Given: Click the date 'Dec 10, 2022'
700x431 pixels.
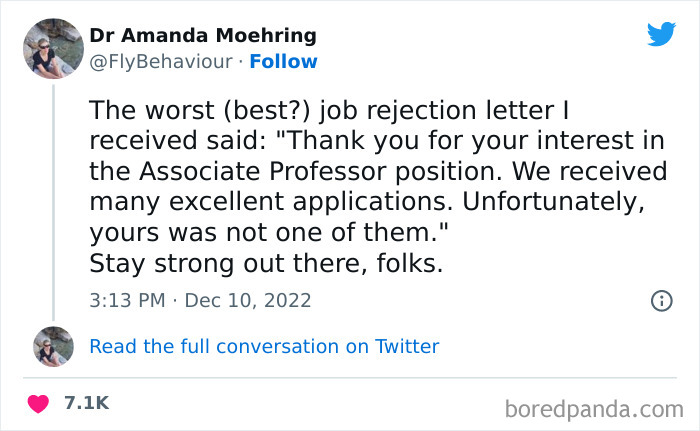Looking at the screenshot, I should point(247,300).
